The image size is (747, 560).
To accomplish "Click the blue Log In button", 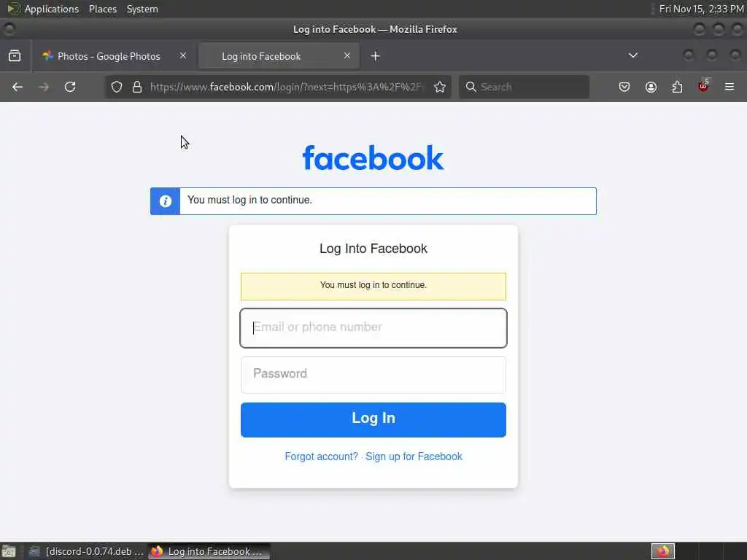I will [373, 419].
